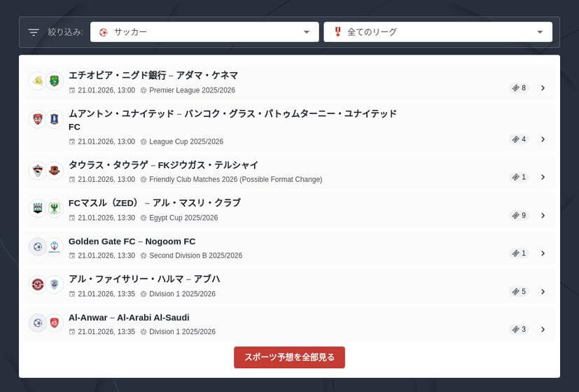The height and width of the screenshot is (392, 579).
Task: Click the tips ticket icon showing 3
Action: pyautogui.click(x=515, y=329)
